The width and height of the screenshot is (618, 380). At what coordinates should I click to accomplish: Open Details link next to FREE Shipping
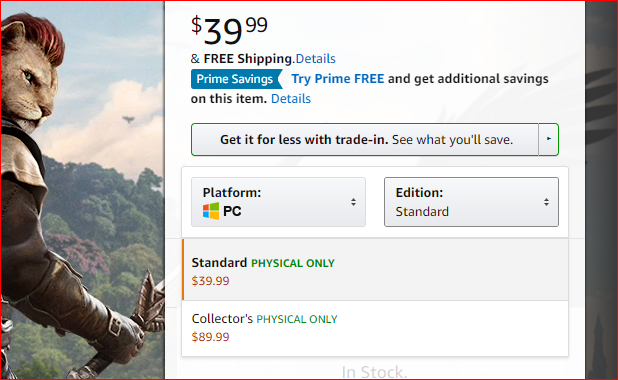(x=315, y=59)
